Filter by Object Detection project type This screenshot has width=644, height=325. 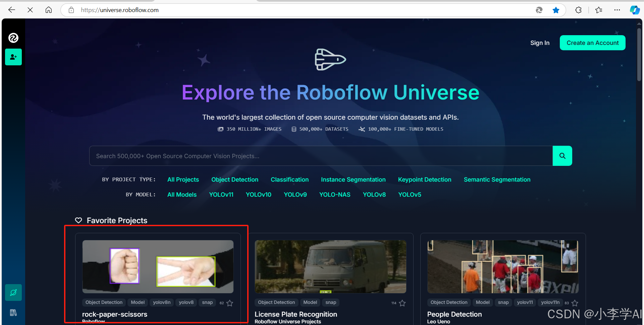(x=235, y=180)
